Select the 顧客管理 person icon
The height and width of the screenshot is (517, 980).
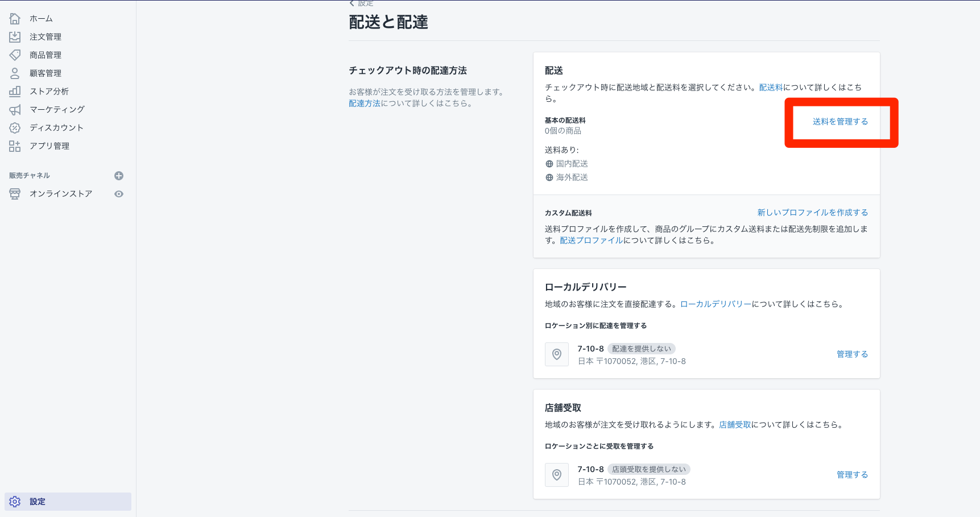pos(15,73)
